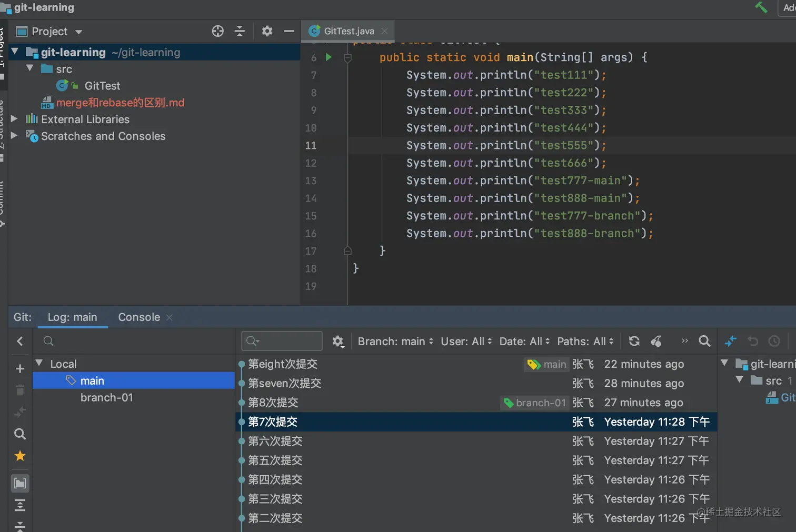Image resolution: width=796 pixels, height=532 pixels.
Task: Click the main branch label tag in log
Action: point(546,364)
